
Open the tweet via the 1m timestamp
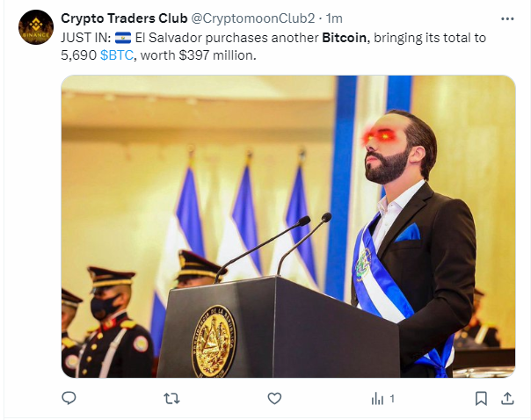coord(334,18)
